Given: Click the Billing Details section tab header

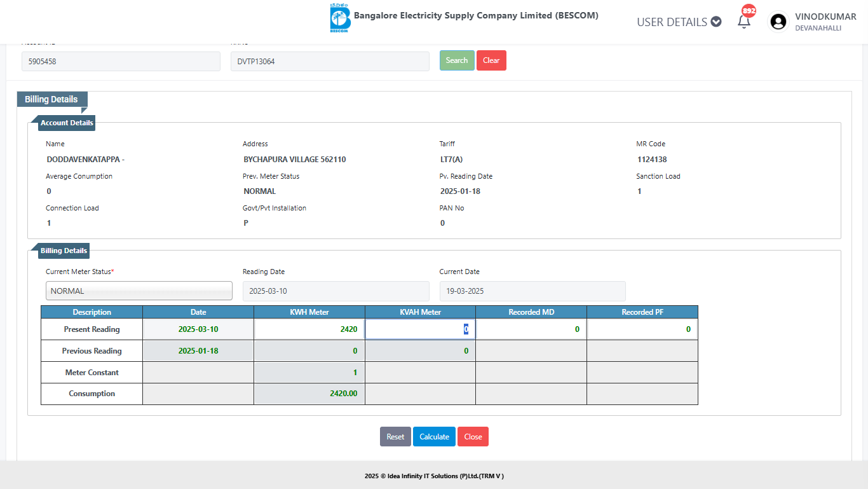Looking at the screenshot, I should (x=51, y=99).
